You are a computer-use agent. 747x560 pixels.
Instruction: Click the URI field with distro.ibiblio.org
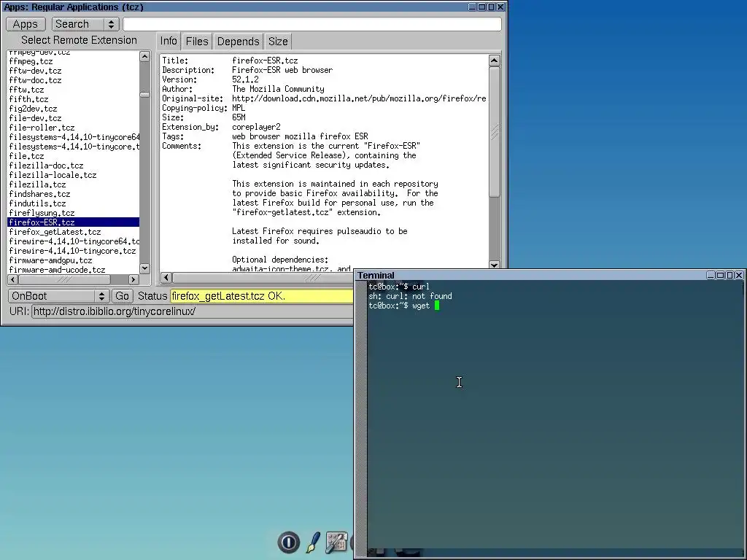click(192, 311)
